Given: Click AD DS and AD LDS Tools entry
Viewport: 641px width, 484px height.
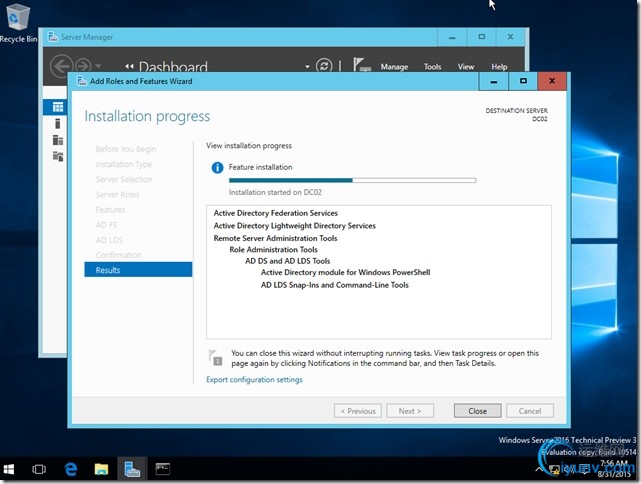Looking at the screenshot, I should pyautogui.click(x=287, y=261).
